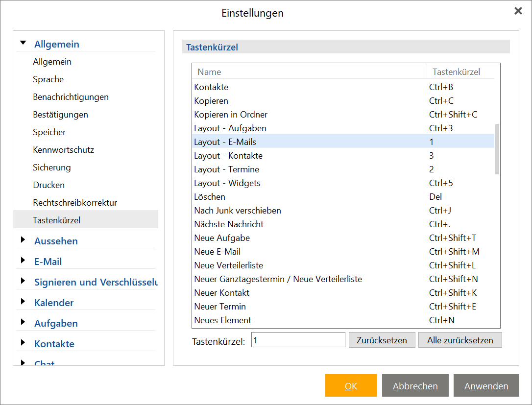This screenshot has width=532, height=405.
Task: Select the Kopieren in Ordner row
Action: point(343,115)
